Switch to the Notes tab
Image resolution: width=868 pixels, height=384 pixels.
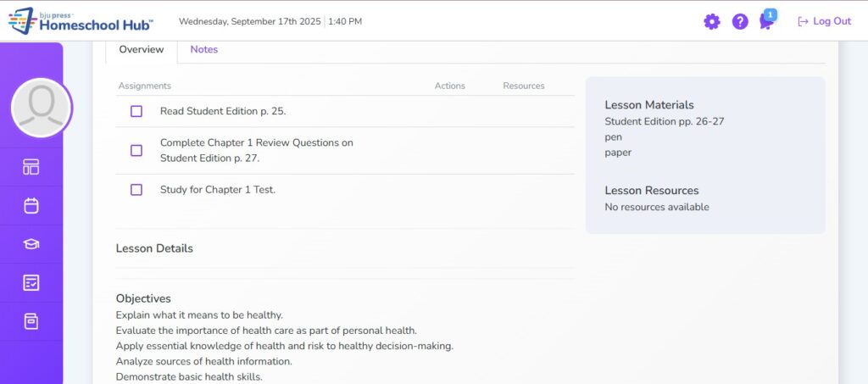203,50
